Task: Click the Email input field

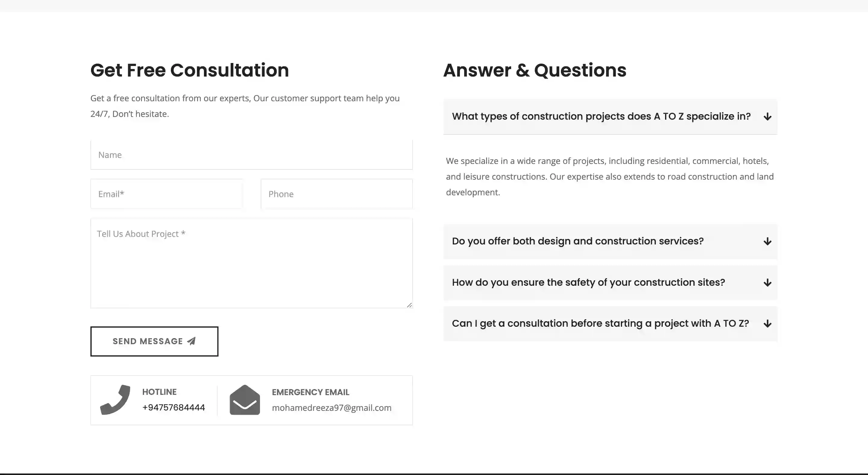Action: [x=166, y=193]
